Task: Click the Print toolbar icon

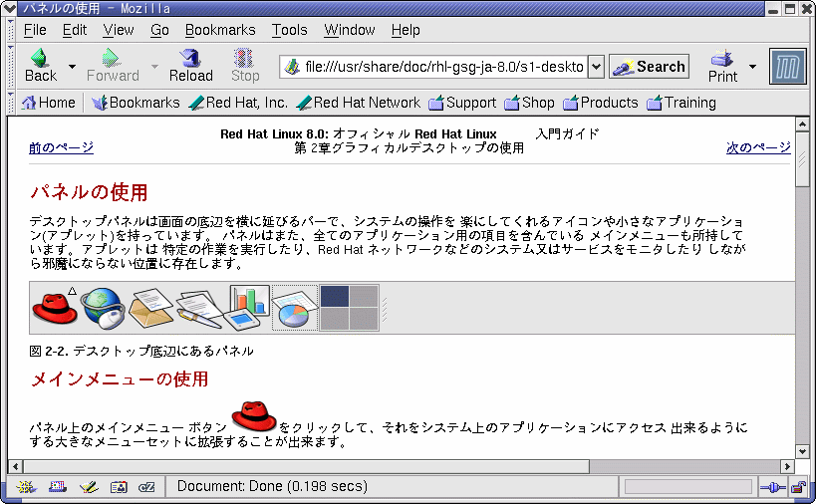Action: (x=722, y=66)
